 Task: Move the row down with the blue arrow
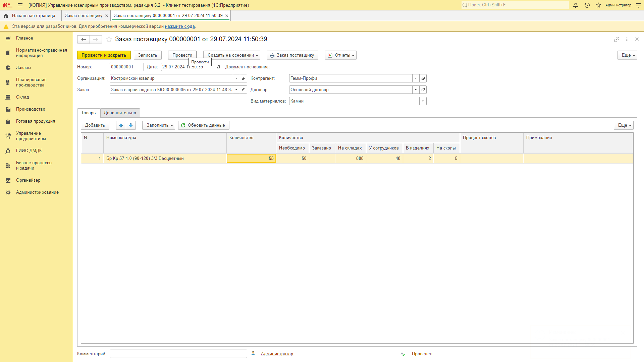[x=131, y=125]
